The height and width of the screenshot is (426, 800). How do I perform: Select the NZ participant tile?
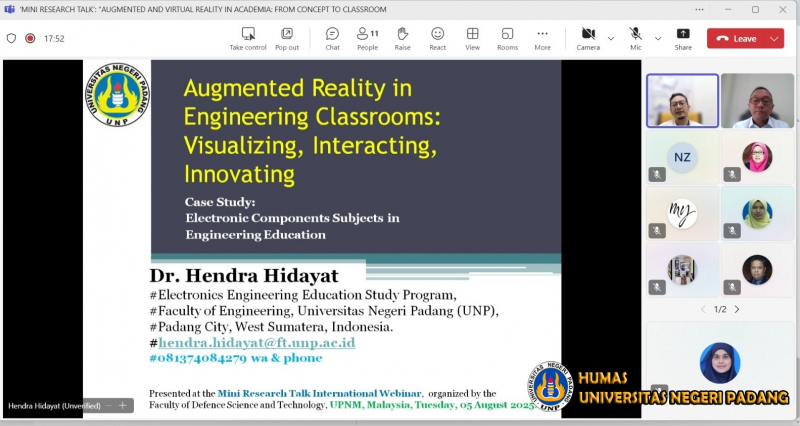[x=683, y=157]
